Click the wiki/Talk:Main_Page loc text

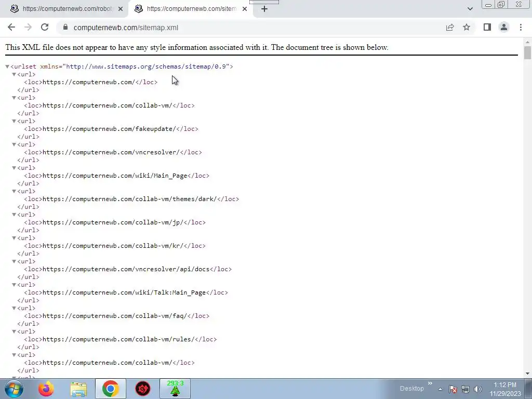(x=124, y=293)
